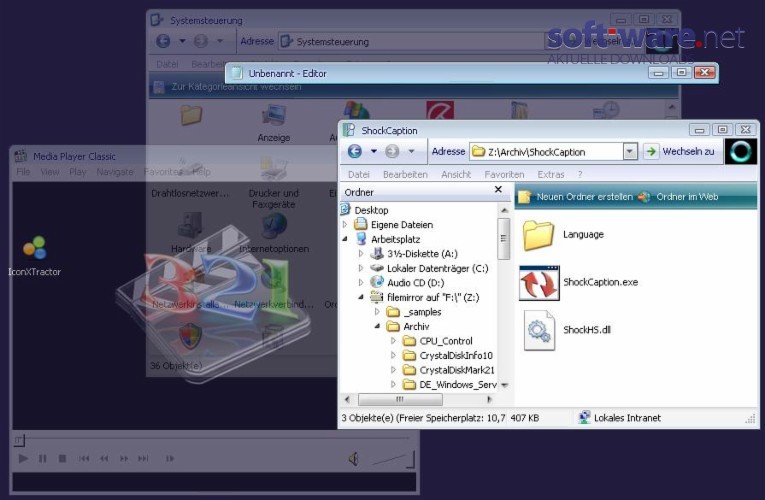This screenshot has height=500, width=765.
Task: Click Lokales Intranet status bar zone
Action: click(619, 418)
